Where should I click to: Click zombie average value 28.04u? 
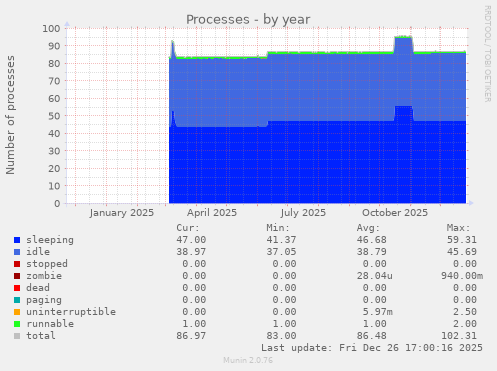pos(375,276)
